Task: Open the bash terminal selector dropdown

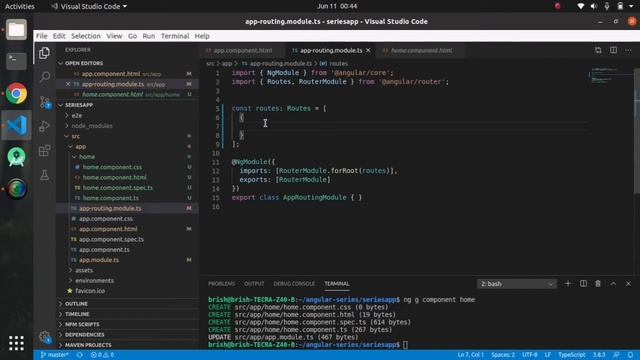Action: [516, 284]
